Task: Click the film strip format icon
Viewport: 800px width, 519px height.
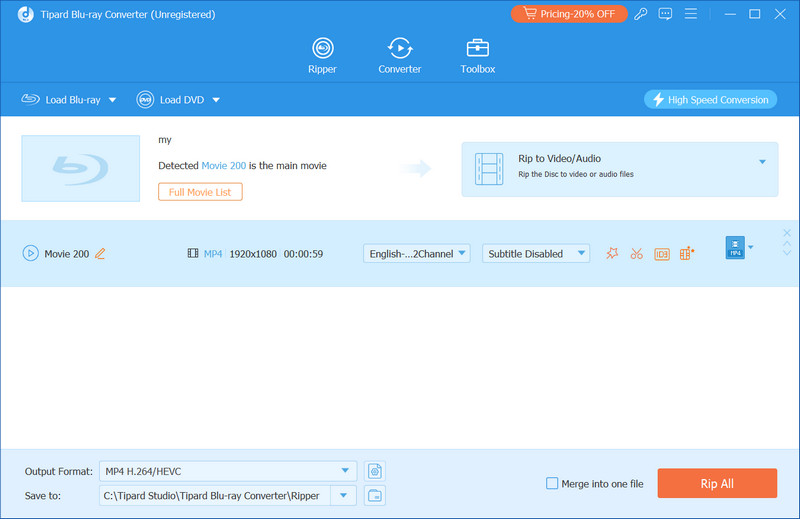Action: pyautogui.click(x=193, y=253)
